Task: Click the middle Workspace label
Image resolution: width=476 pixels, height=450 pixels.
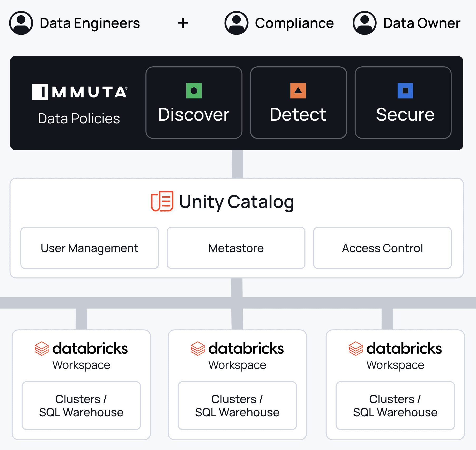Action: click(237, 365)
